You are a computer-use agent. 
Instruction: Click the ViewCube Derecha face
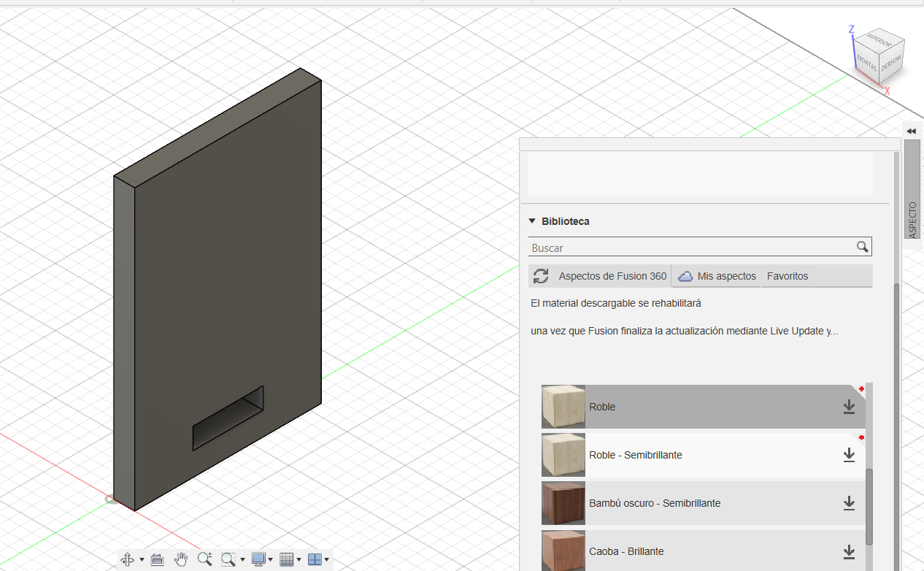point(892,61)
